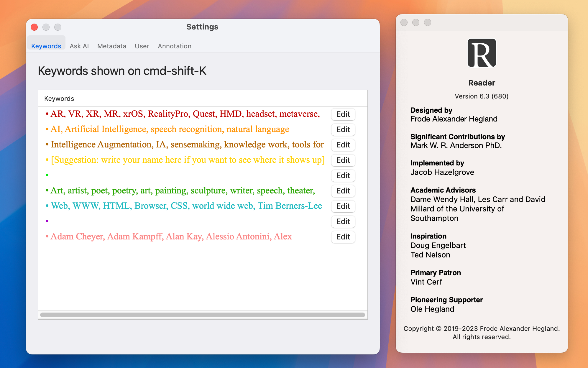Click the copyright notice in Reader window

(x=482, y=333)
